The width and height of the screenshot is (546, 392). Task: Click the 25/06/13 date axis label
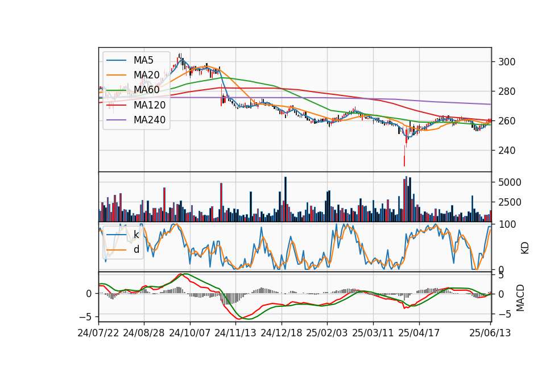tap(490, 333)
